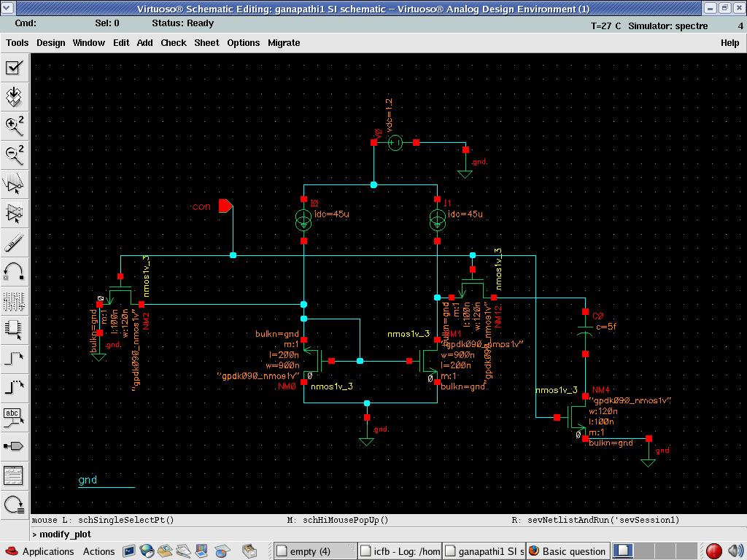Open the Tools menu
Viewport: 747px width, 560px height.
[x=17, y=42]
